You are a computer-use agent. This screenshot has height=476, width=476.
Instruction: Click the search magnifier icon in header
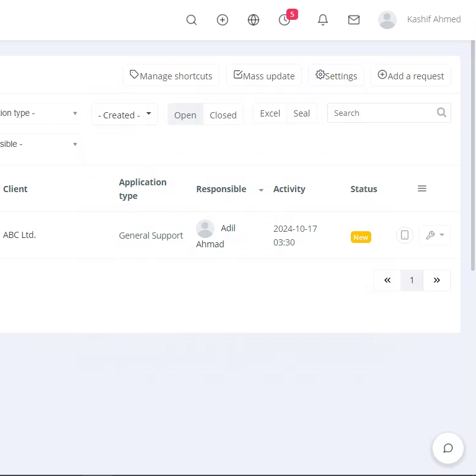pos(192,20)
